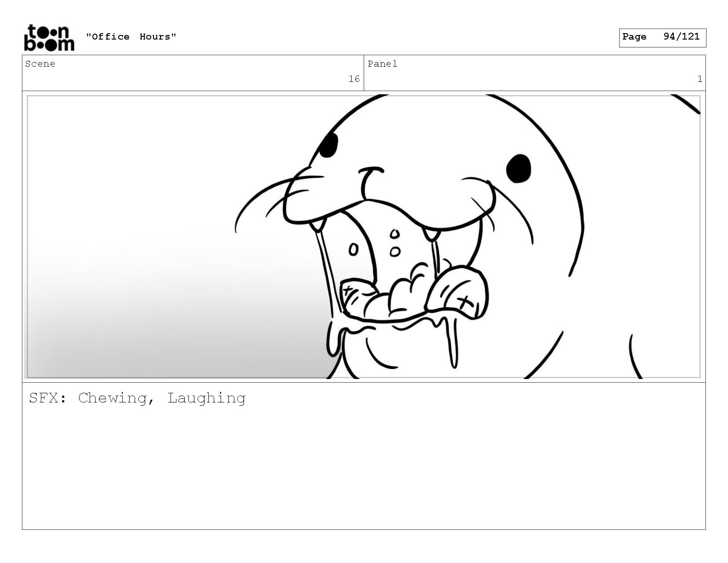Select panel number 1
728x563 pixels.
click(x=700, y=79)
